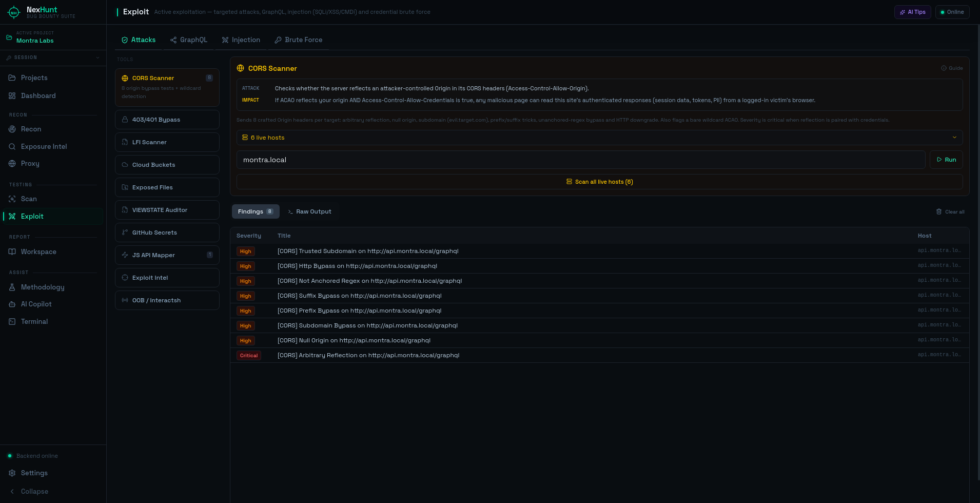Go to the Dashboard page

pos(53,95)
